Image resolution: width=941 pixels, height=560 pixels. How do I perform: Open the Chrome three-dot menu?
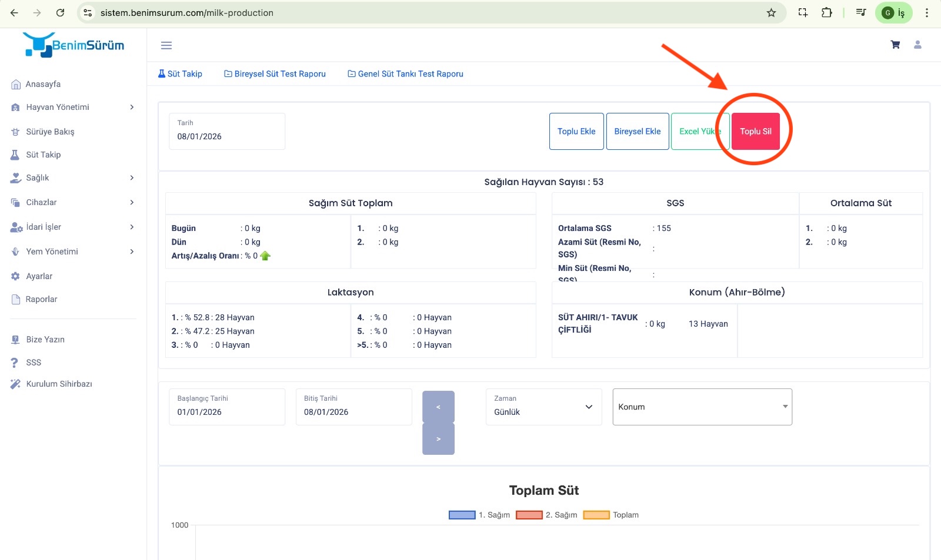(927, 12)
